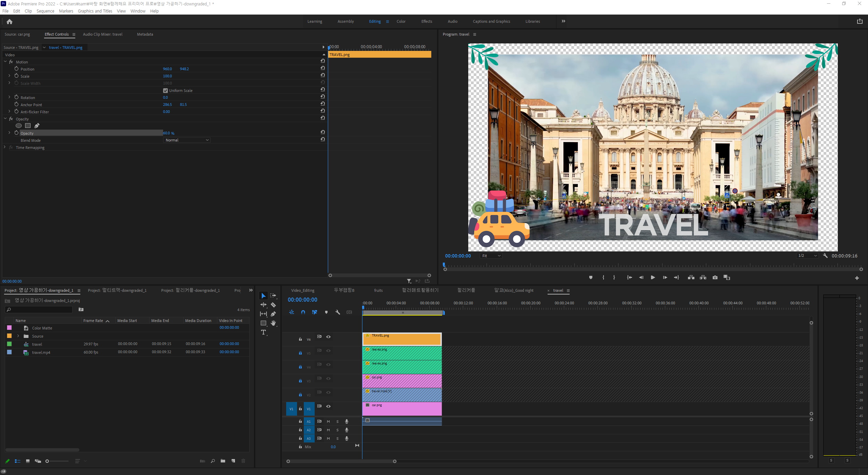Click the Opacity 60.0 % value
The width and height of the screenshot is (868, 475).
pyautogui.click(x=169, y=133)
